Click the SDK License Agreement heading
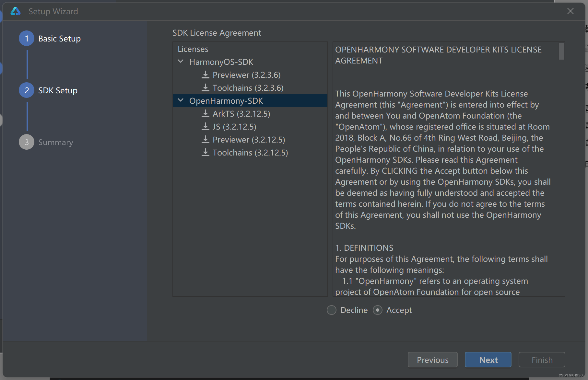Image resolution: width=588 pixels, height=380 pixels. point(217,33)
